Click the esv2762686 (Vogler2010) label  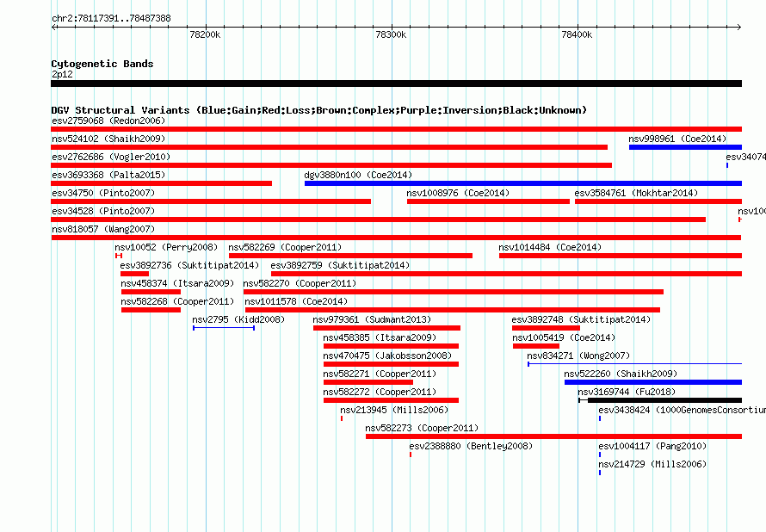point(111,157)
